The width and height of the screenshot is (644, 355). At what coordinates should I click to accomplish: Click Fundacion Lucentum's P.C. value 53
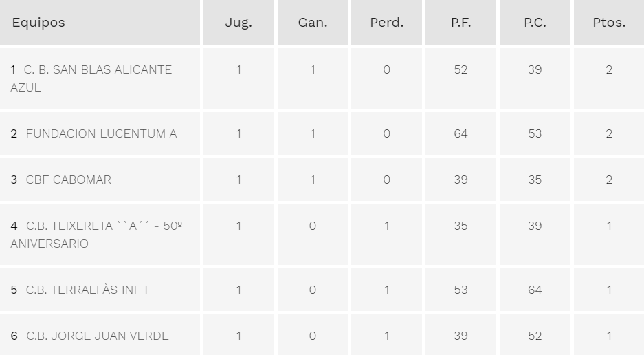(535, 133)
